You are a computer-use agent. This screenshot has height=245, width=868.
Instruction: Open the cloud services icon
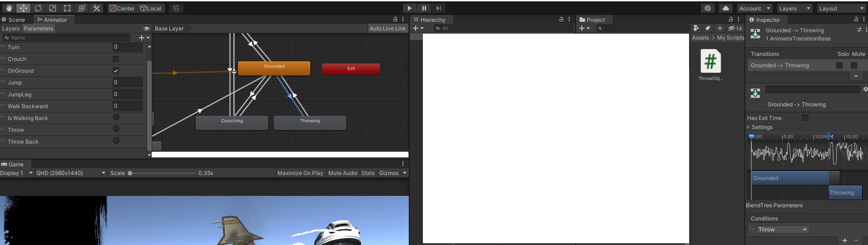[x=726, y=8]
